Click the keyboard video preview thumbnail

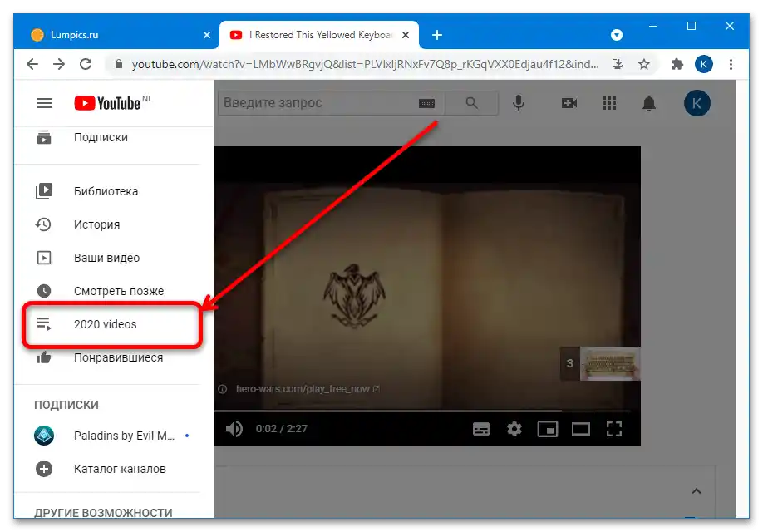610,363
